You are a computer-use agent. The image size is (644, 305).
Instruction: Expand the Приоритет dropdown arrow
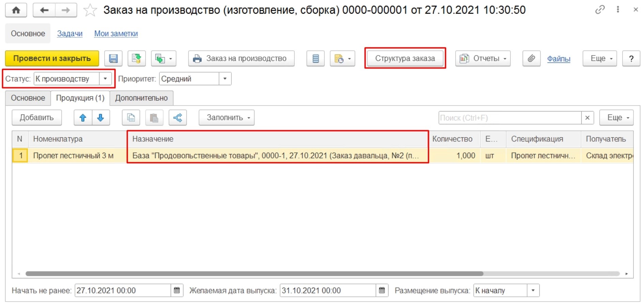(225, 79)
